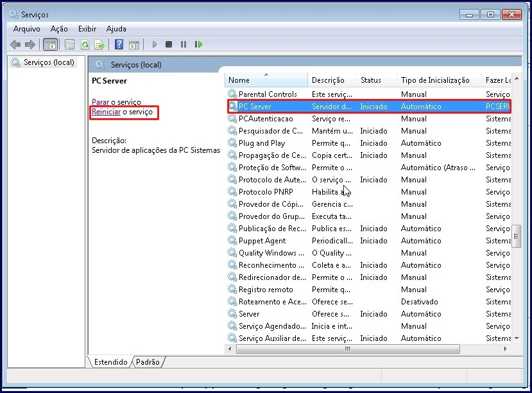Click the Desativado startup type cell
This screenshot has width=532, height=393.
tap(419, 302)
